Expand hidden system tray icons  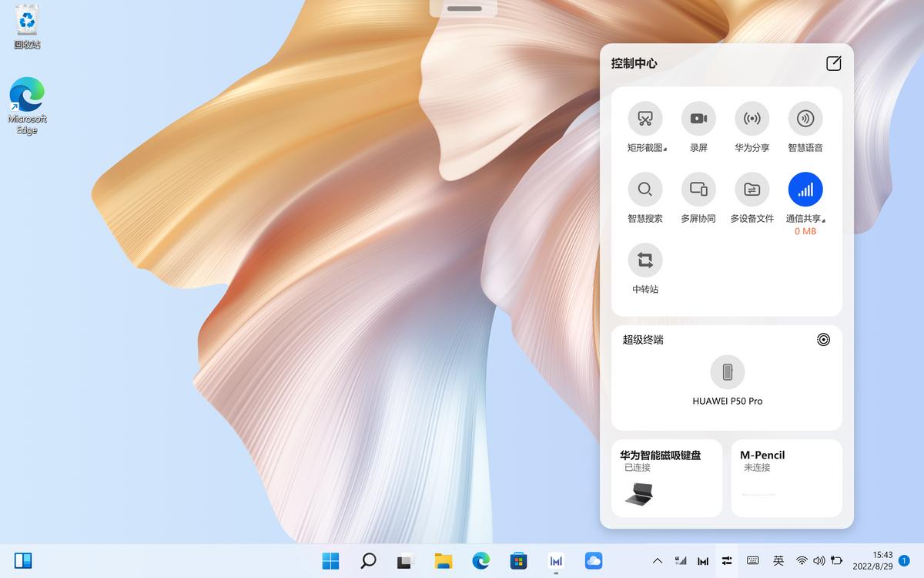click(658, 561)
